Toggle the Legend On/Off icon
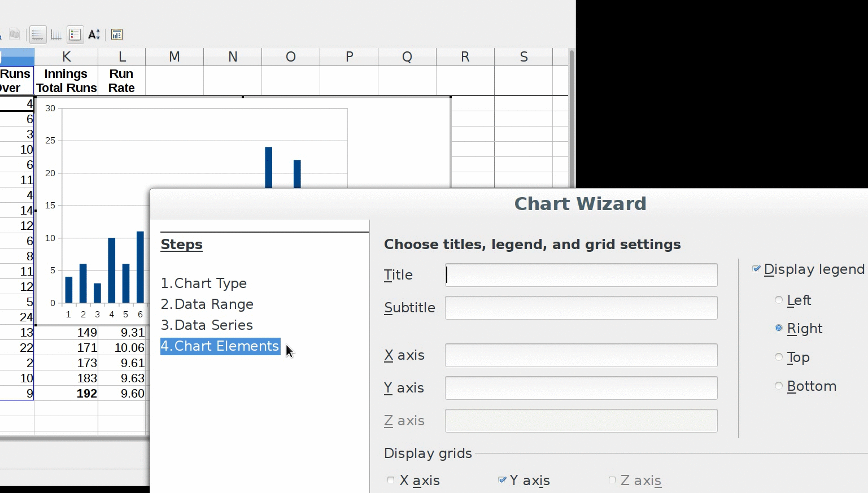The image size is (868, 493). [x=75, y=35]
